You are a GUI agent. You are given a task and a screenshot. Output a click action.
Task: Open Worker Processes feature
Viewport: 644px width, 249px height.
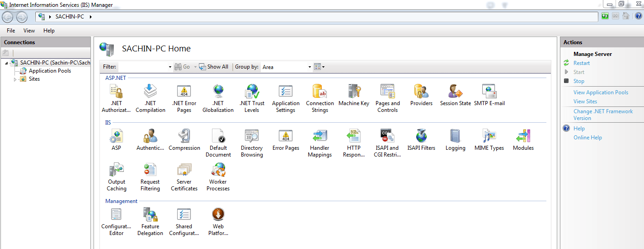(x=218, y=177)
